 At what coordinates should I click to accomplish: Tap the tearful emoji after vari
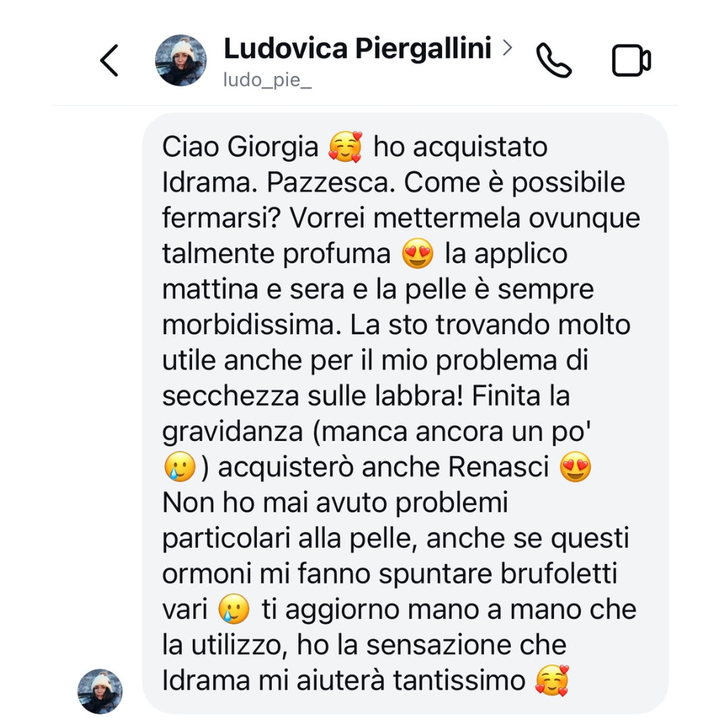click(234, 609)
